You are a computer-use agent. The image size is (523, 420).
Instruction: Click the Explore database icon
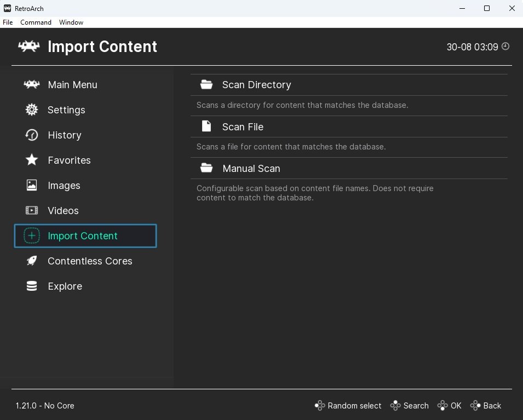point(32,286)
